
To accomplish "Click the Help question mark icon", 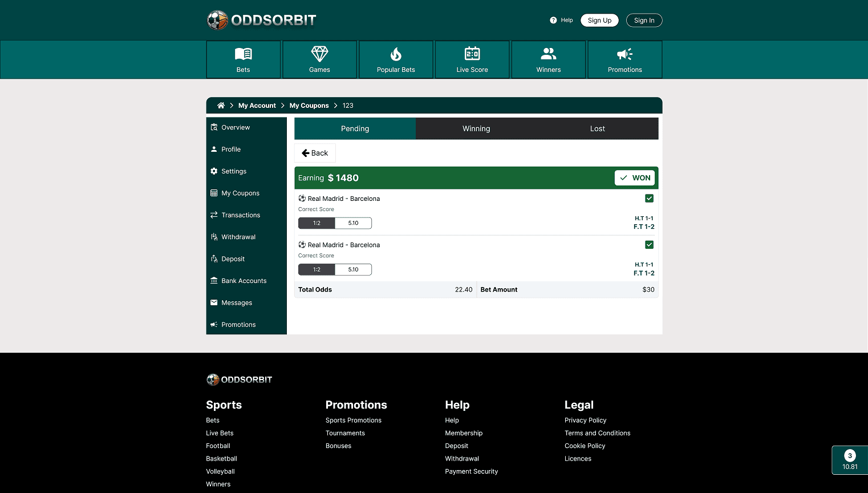I will click(x=553, y=20).
